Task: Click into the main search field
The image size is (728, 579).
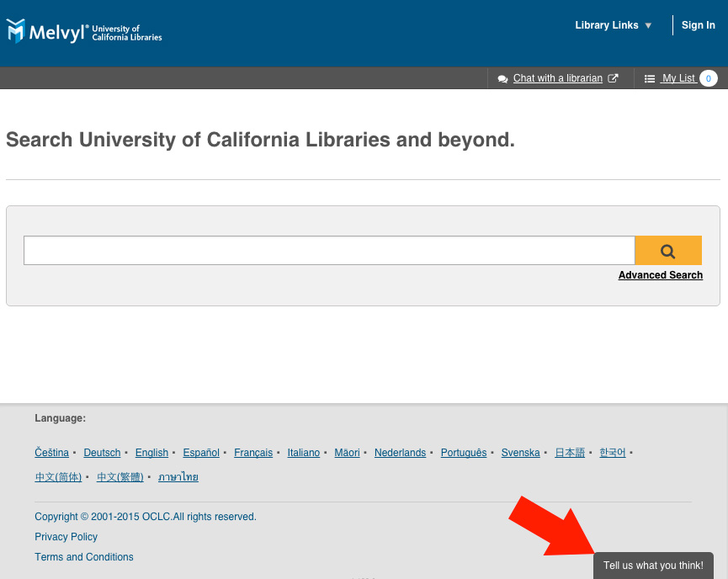Action: 328,251
